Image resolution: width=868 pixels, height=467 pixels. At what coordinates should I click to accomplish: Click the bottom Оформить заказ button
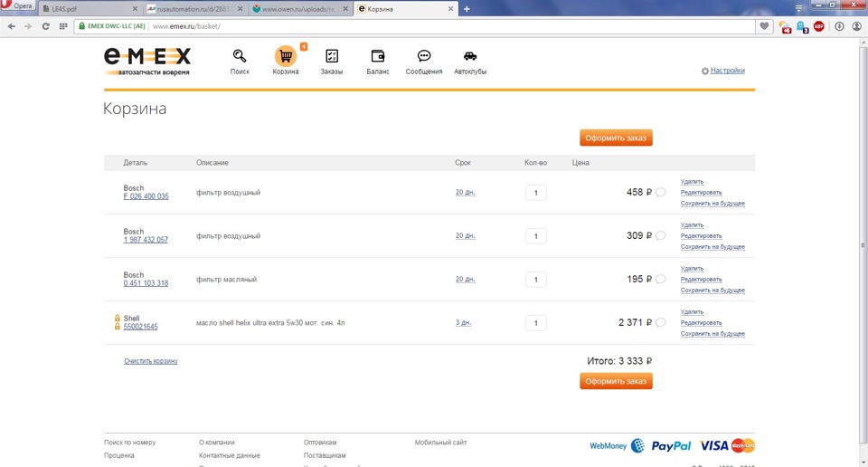[x=616, y=381]
